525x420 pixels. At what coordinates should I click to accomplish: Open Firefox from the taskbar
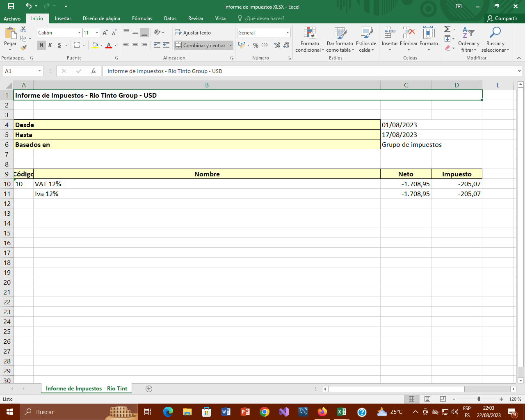[x=322, y=412]
